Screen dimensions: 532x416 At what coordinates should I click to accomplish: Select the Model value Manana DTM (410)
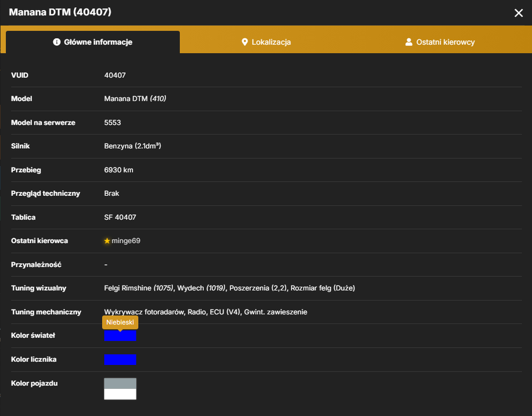coord(135,99)
